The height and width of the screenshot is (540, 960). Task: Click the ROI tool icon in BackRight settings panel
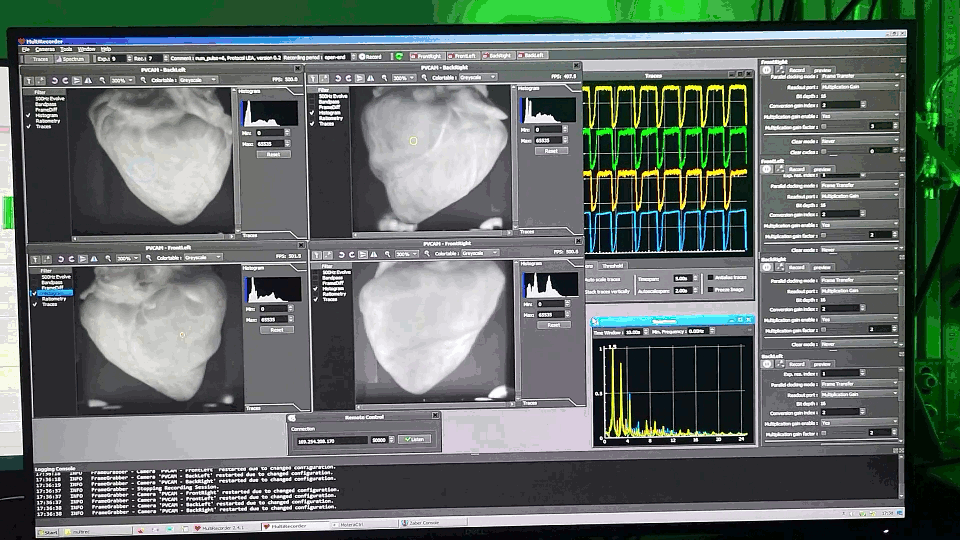pos(780,268)
